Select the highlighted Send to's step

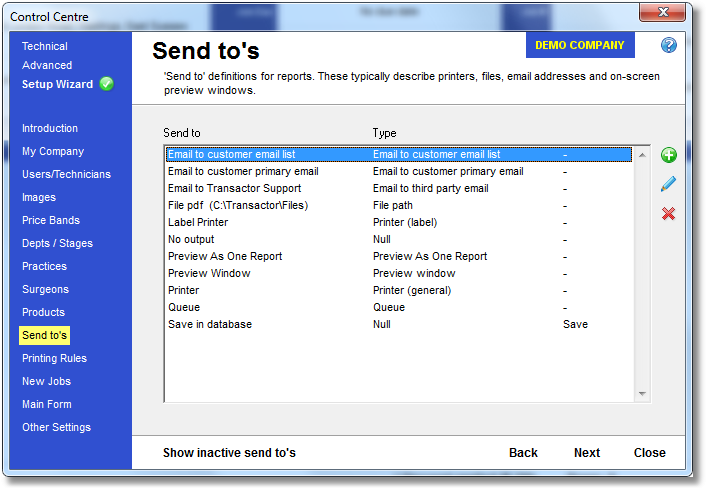click(x=44, y=335)
